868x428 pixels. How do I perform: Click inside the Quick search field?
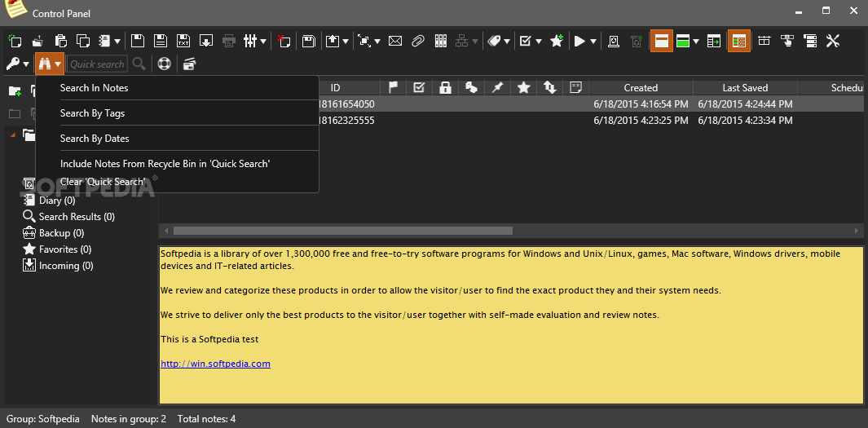tap(97, 64)
